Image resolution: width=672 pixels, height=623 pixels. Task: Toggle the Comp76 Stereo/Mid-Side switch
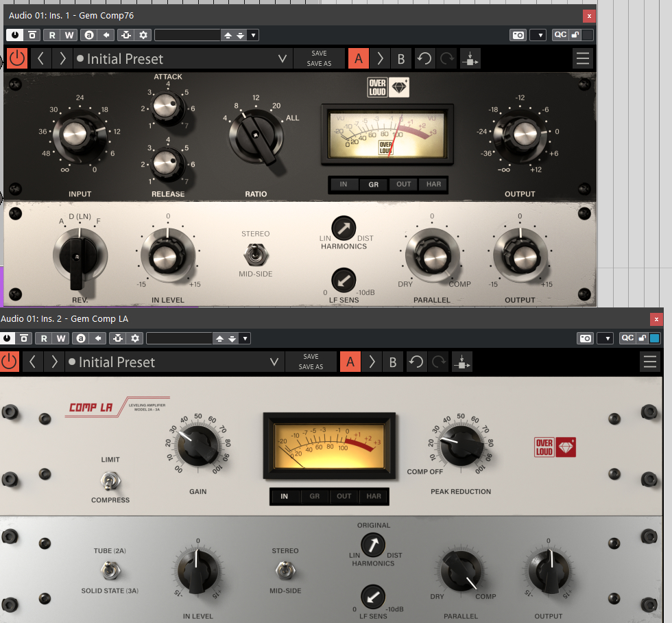[255, 255]
